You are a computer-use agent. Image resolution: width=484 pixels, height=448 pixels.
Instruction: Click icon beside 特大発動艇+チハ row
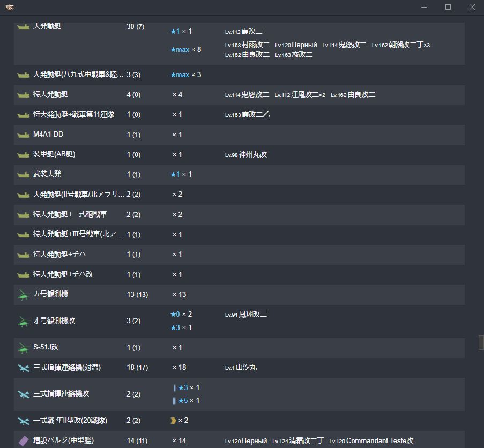(24, 255)
